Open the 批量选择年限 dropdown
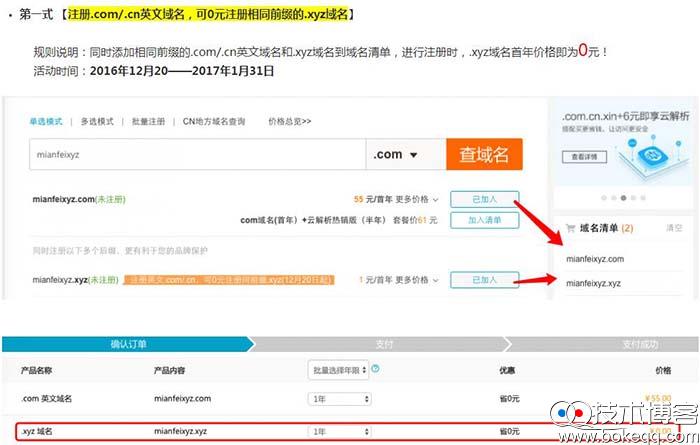 click(x=339, y=370)
